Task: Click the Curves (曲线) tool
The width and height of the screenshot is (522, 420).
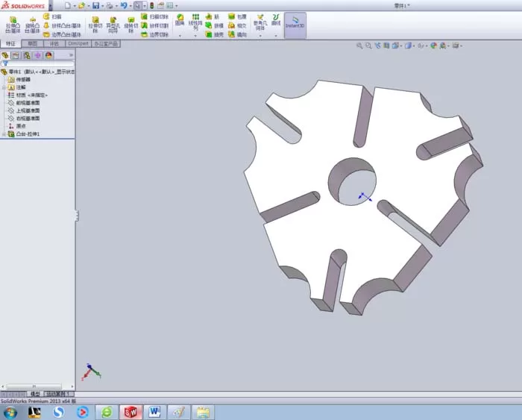Action: pyautogui.click(x=276, y=20)
